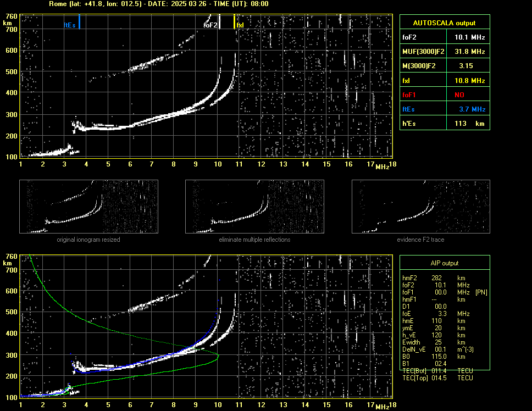Screen dimensions: 532x411
Task: Click the 'original ionogram resized' caption
Action: pos(88,240)
